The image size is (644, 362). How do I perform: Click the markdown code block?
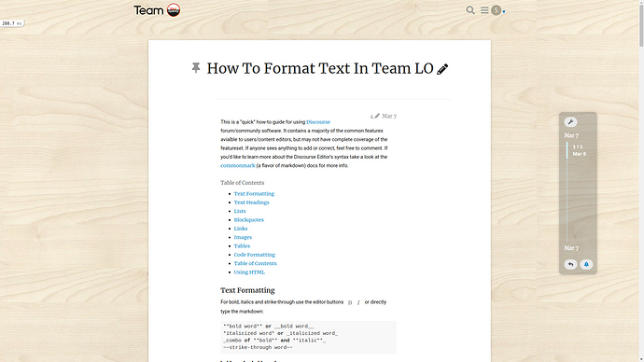tap(308, 337)
